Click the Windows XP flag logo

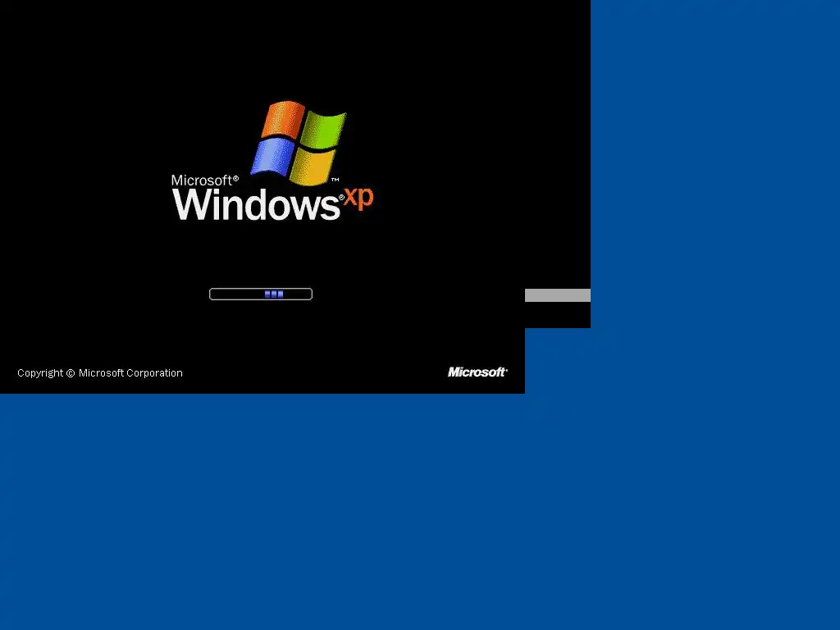point(299,143)
